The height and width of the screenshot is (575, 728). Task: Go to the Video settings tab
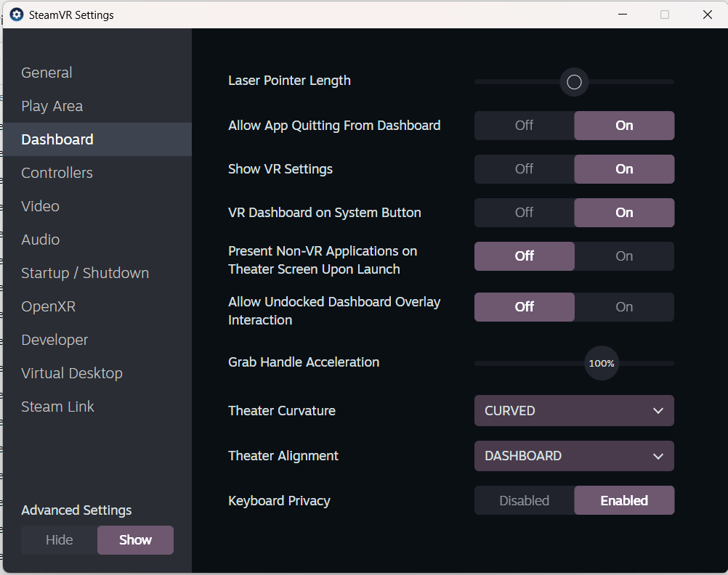pos(97,206)
